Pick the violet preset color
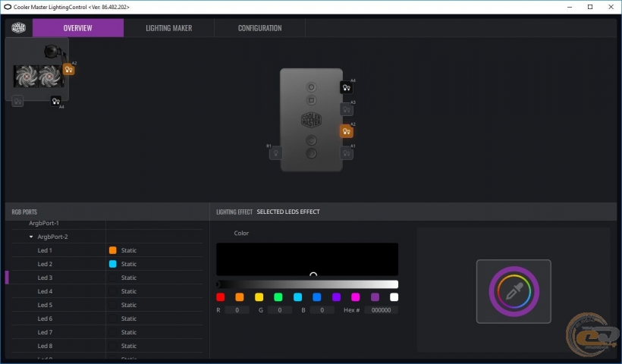622x364 pixels. point(336,297)
